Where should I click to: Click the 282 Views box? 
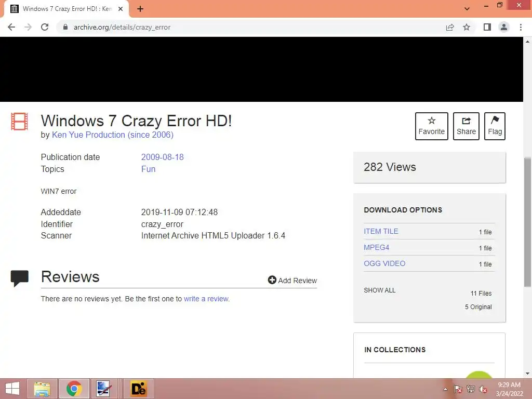point(430,167)
